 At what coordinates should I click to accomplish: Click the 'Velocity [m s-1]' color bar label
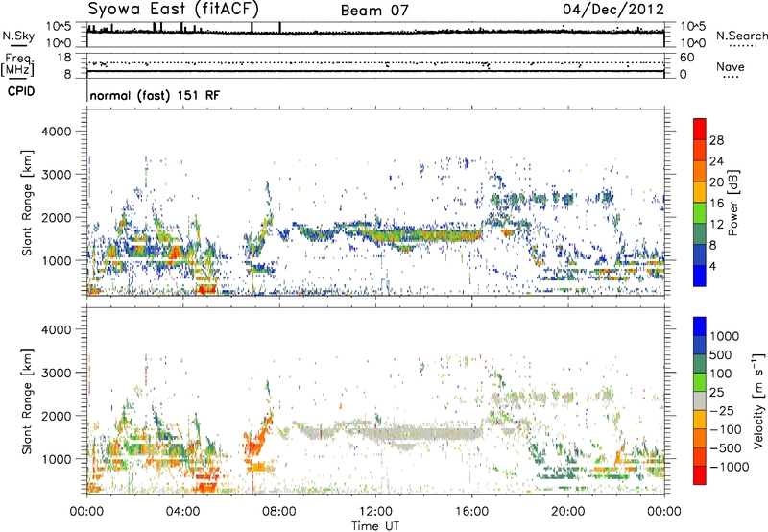758,400
